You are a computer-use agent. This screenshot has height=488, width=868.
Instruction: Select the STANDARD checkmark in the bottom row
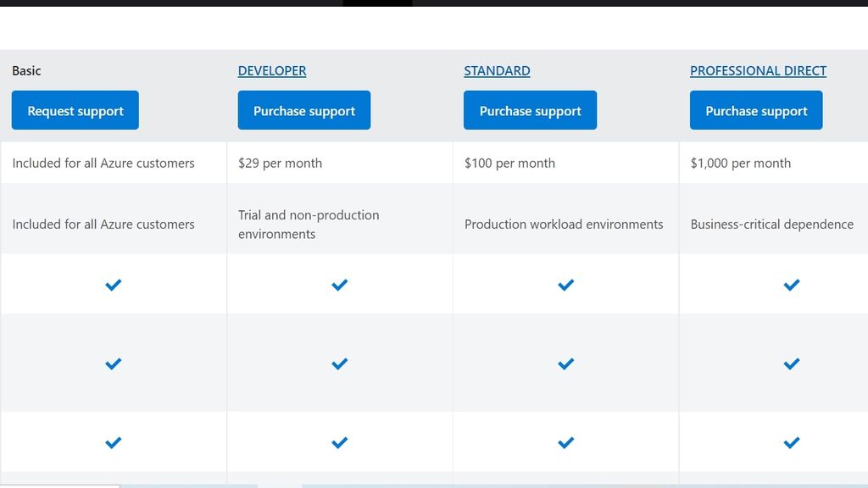pyautogui.click(x=565, y=441)
